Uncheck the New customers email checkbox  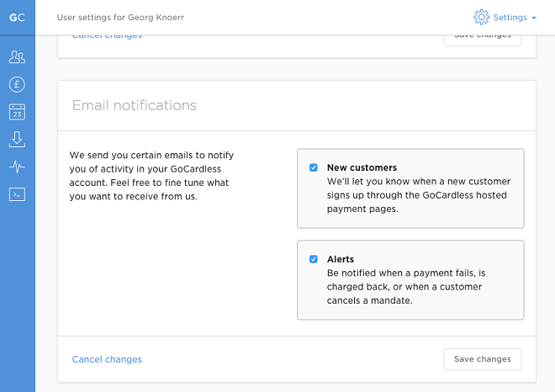tap(314, 167)
